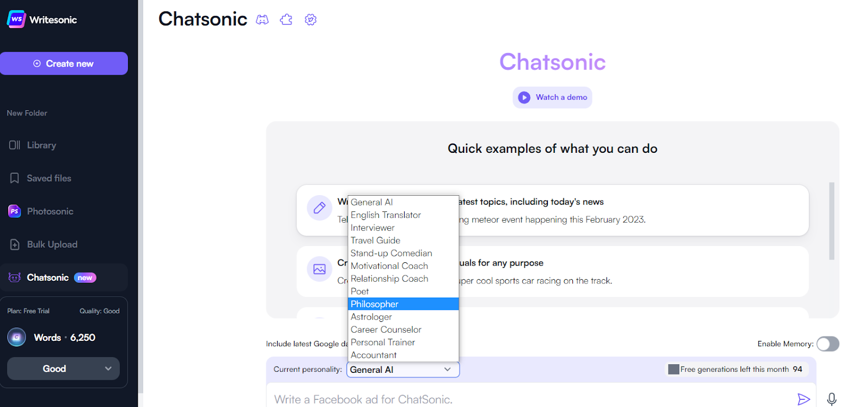This screenshot has width=868, height=407.
Task: Choose English Translator personality
Action: pyautogui.click(x=403, y=215)
